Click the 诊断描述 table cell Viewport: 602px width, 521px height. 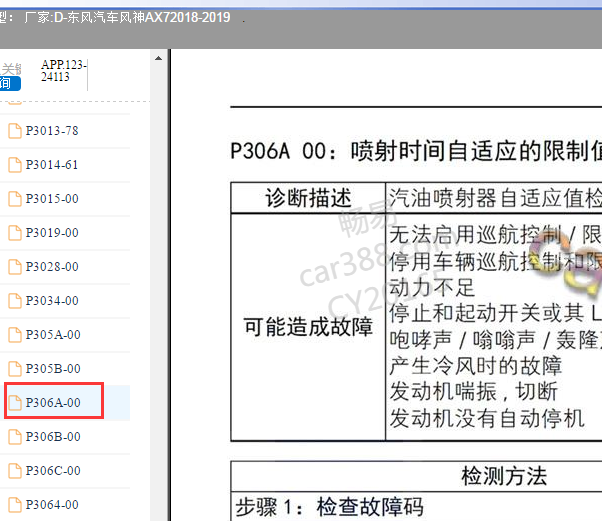(x=308, y=198)
